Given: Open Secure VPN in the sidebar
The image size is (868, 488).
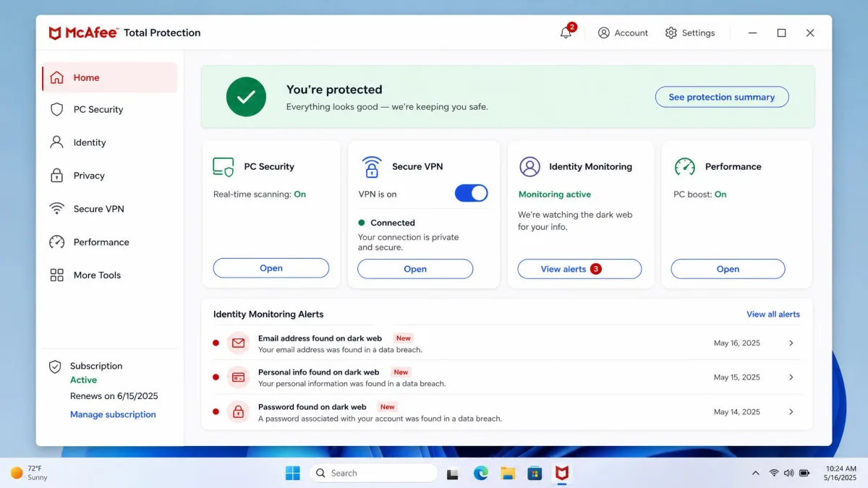Looking at the screenshot, I should pyautogui.click(x=109, y=209).
